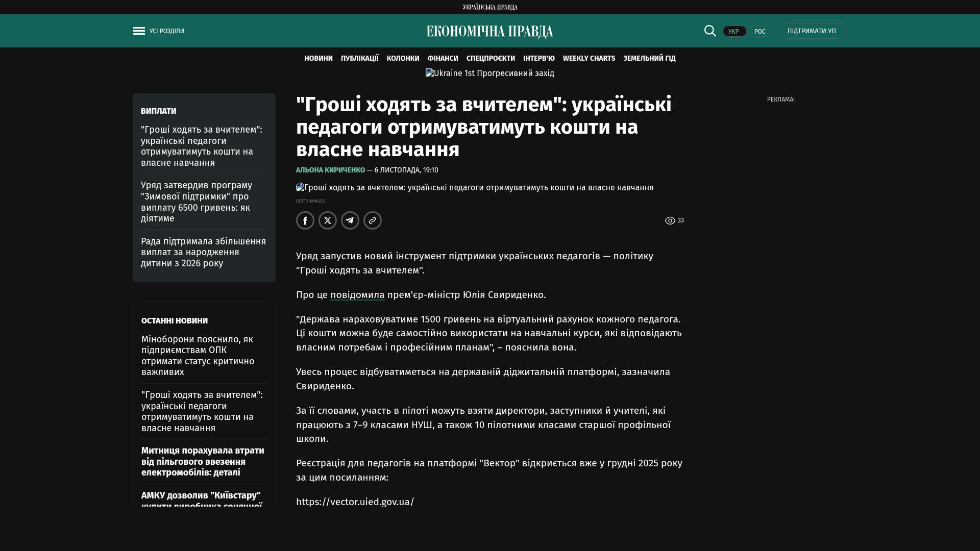Open Зимової підтримки 6500 гривень article
Image resolution: width=980 pixels, height=551 pixels.
[x=197, y=202]
